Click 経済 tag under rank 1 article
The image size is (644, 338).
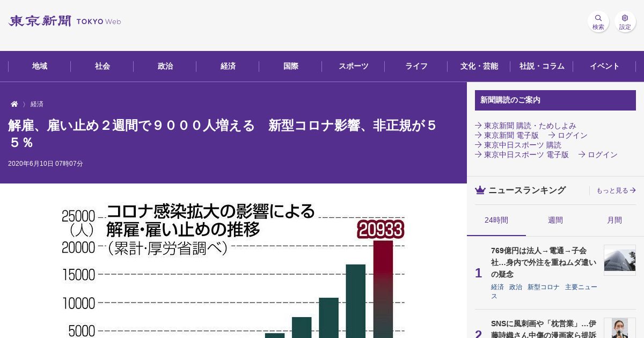click(x=497, y=287)
